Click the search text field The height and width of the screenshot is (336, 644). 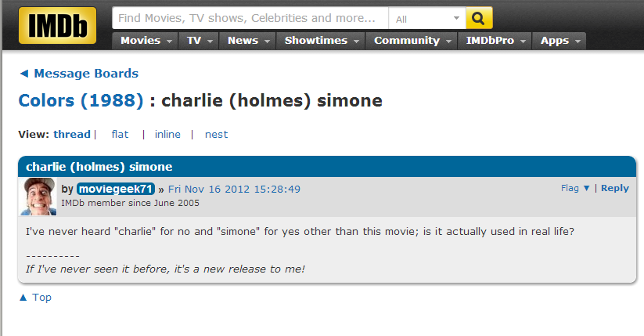tap(250, 18)
